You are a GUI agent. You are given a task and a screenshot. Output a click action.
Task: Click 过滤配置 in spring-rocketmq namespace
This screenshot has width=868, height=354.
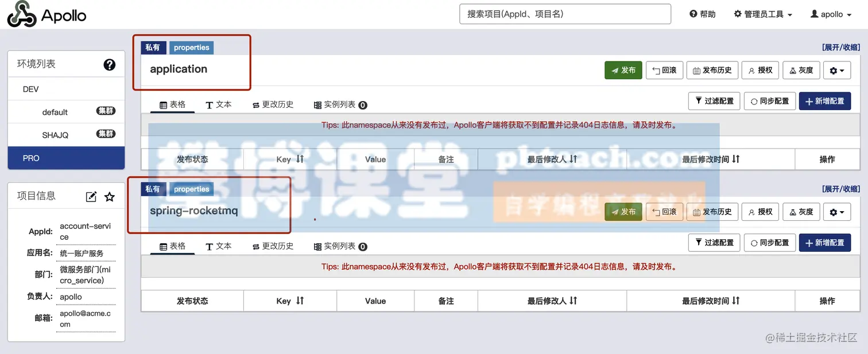[714, 242]
